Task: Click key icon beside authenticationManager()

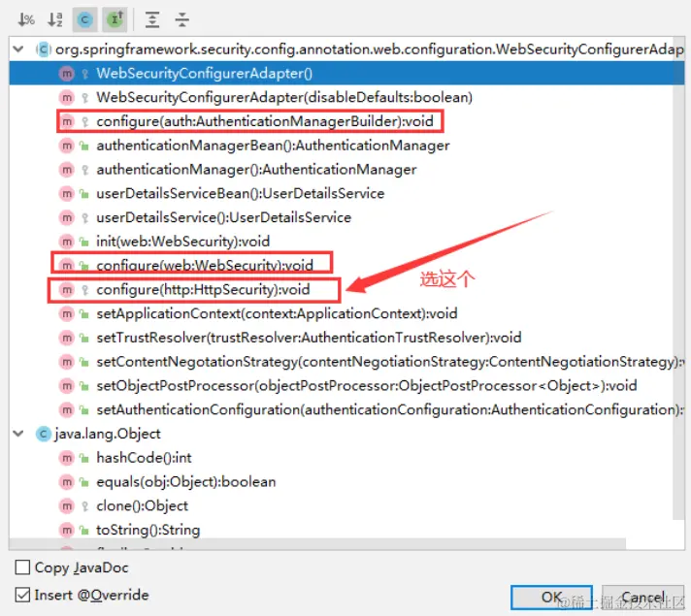Action: tap(85, 170)
